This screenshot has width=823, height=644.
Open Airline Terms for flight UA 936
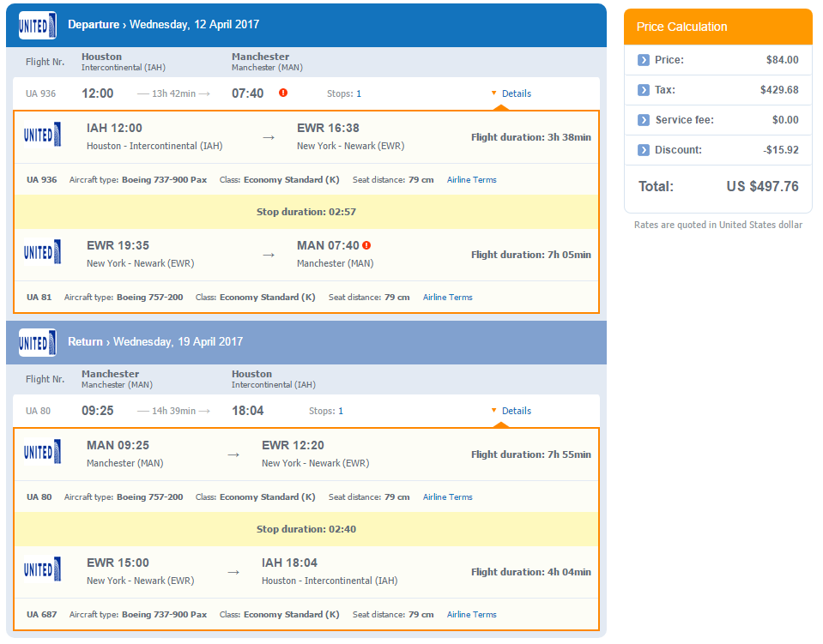471,180
